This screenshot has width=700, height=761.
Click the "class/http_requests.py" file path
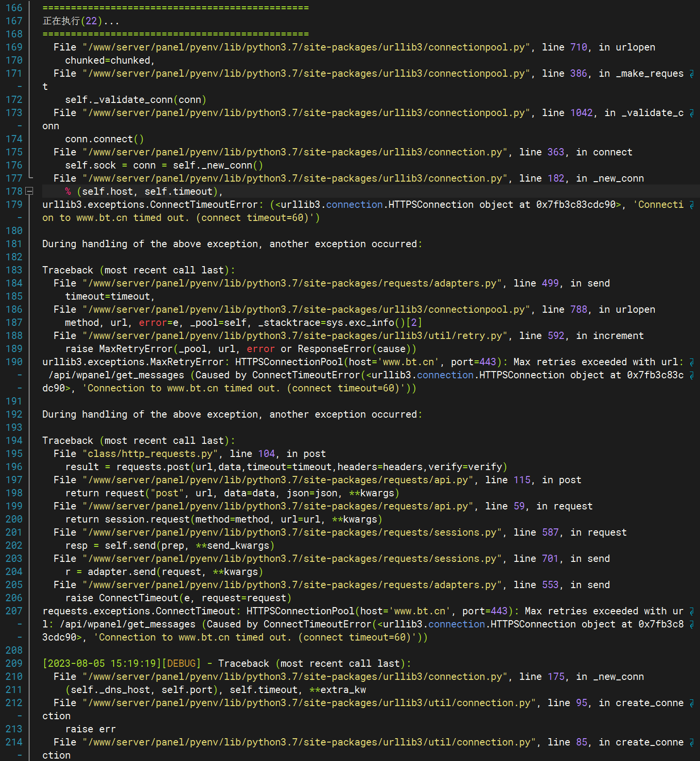click(150, 454)
